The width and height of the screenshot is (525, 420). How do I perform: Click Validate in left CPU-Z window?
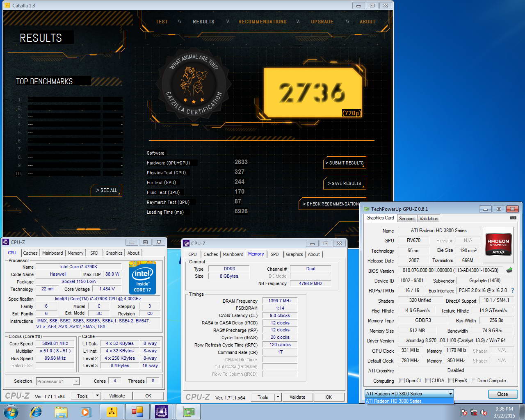(x=117, y=396)
